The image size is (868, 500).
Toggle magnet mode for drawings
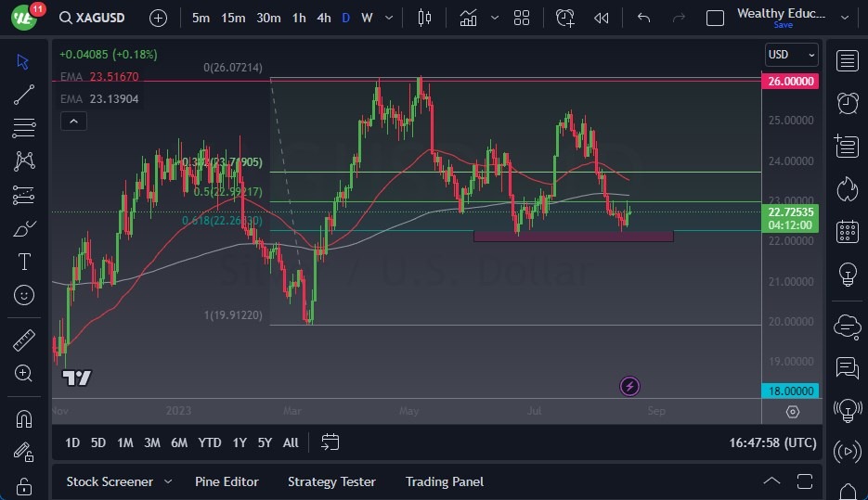24,418
